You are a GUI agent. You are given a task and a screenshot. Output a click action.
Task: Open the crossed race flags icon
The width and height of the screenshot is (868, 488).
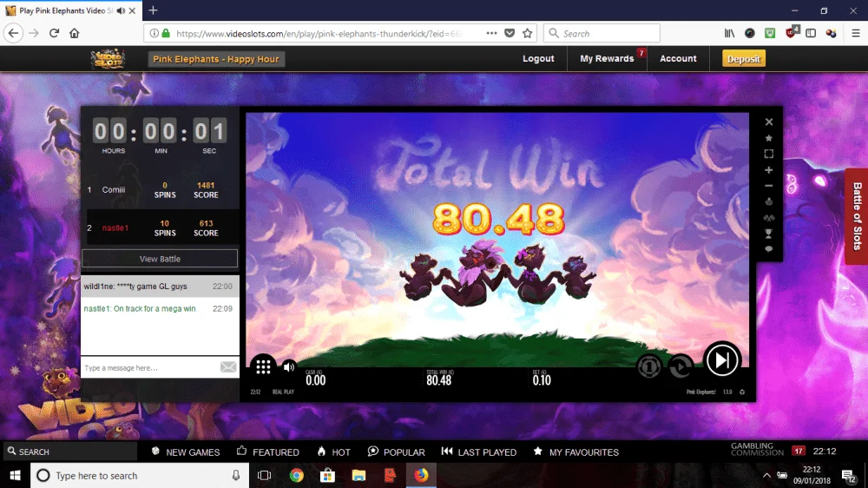[769, 218]
